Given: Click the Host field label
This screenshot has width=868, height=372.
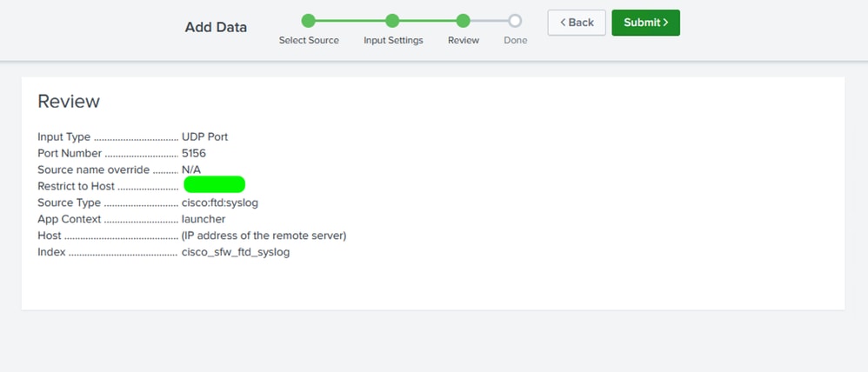Looking at the screenshot, I should 50,236.
